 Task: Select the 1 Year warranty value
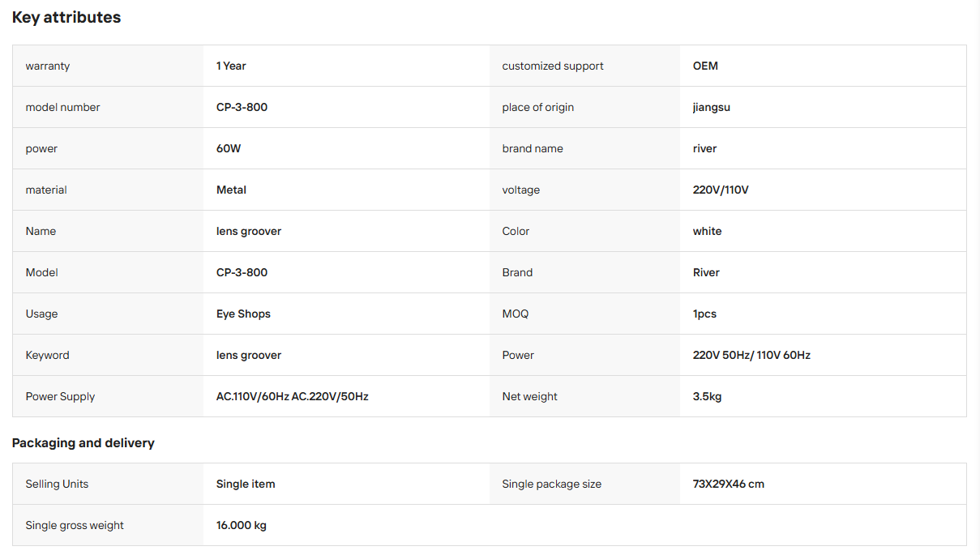click(231, 66)
